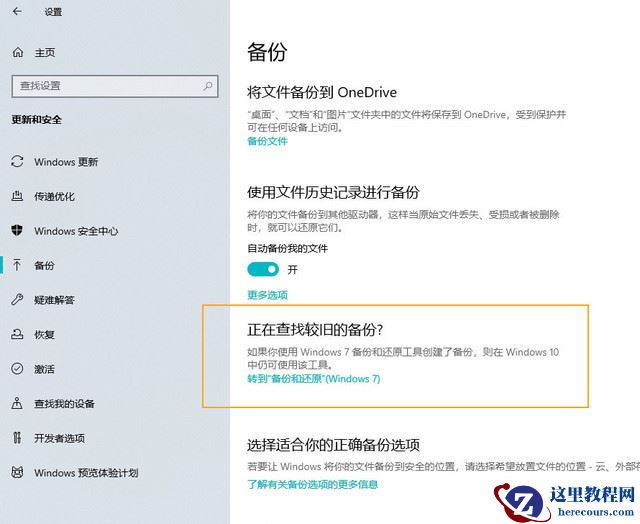Screen dimensions: 640x524
Task: Click the 激活 checkmark circle icon
Action: click(x=17, y=369)
